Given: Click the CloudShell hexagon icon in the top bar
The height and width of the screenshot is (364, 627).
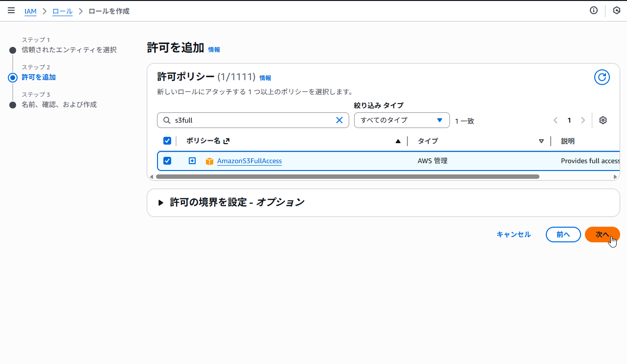Looking at the screenshot, I should pos(616,10).
